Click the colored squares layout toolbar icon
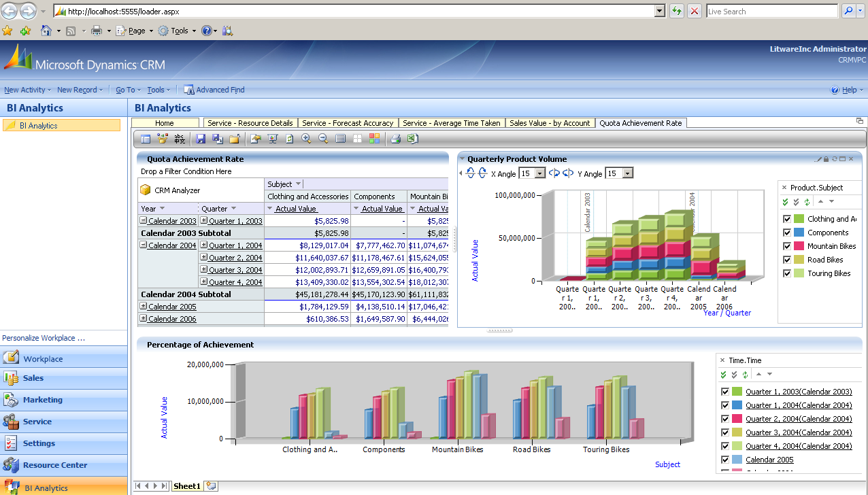 coord(374,139)
